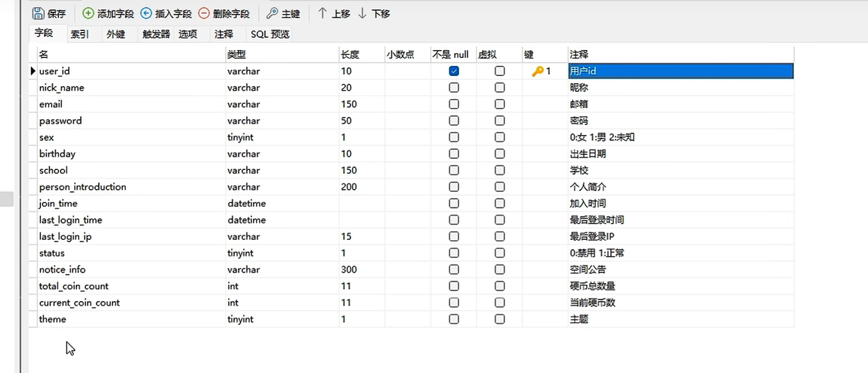Click the Insert Field (插入字段) arrow icon

pos(146,14)
